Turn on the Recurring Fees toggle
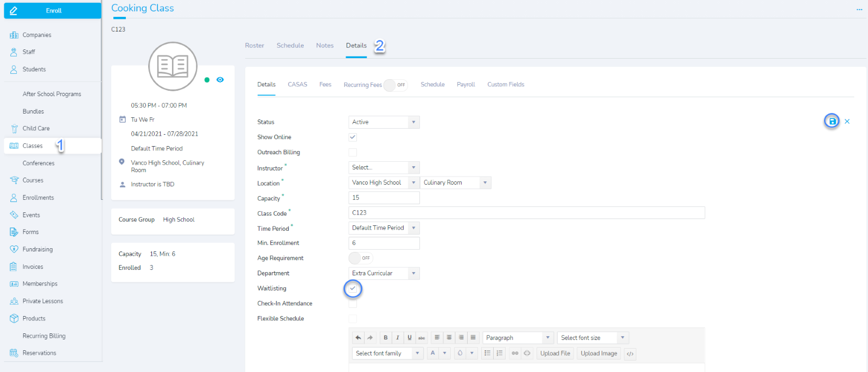Screen dimensions: 868x372 395,85
